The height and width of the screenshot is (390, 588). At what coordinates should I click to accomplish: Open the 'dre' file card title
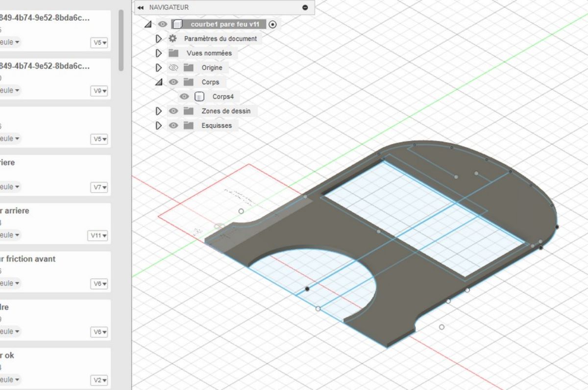[x=4, y=307]
